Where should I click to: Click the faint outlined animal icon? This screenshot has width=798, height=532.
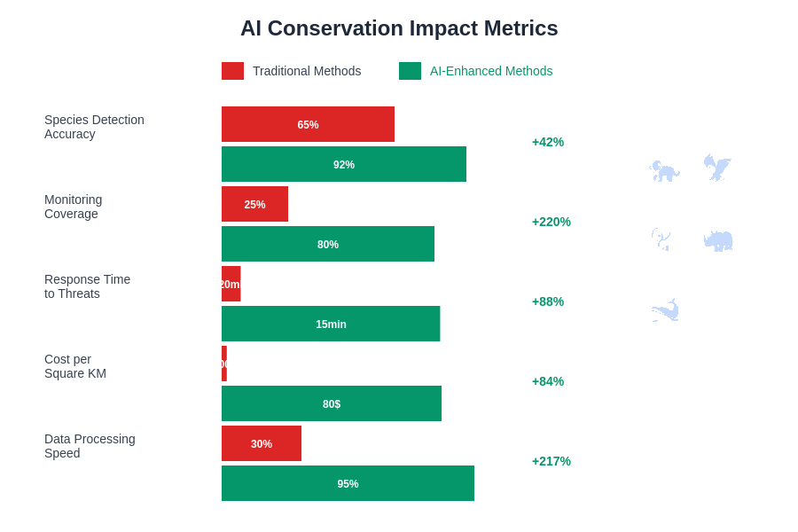661,239
